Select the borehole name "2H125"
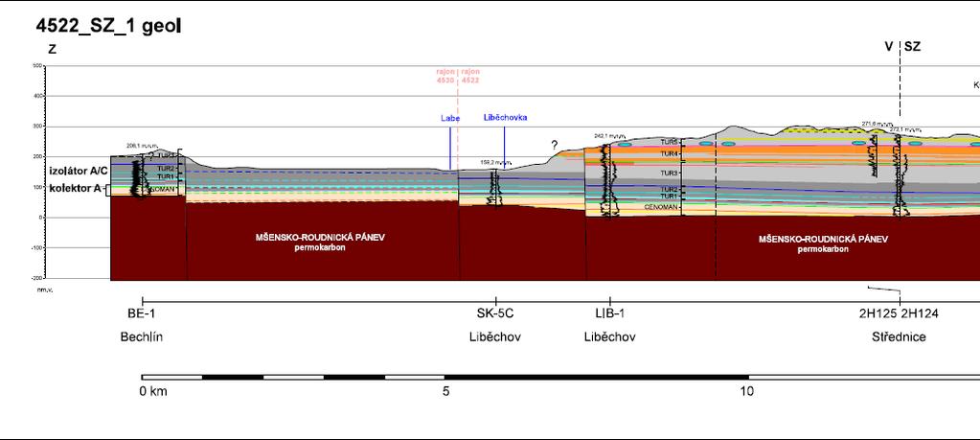This screenshot has width=980, height=440. click(878, 314)
